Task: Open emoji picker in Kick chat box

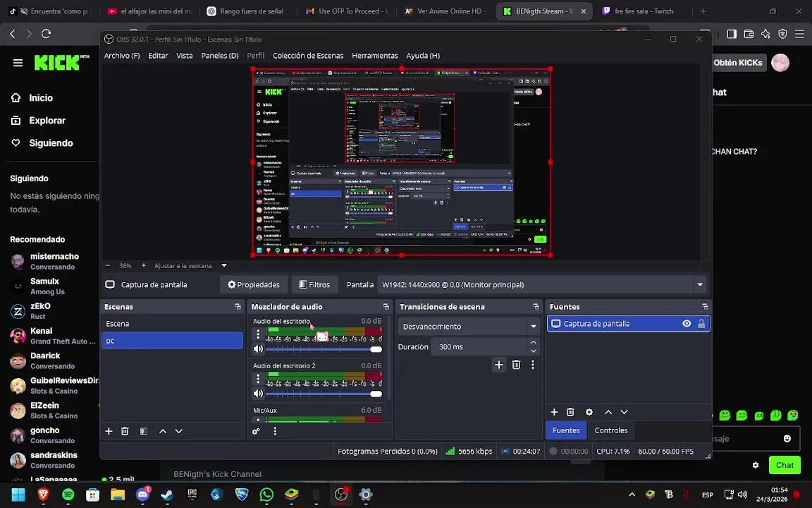Action: (x=787, y=439)
